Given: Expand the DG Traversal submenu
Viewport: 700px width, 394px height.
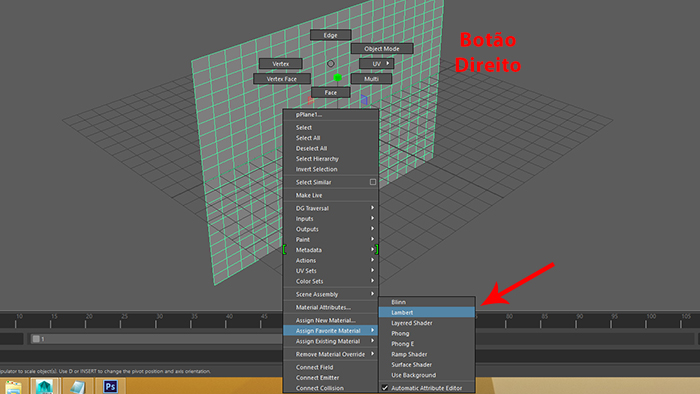Looking at the screenshot, I should coord(331,208).
